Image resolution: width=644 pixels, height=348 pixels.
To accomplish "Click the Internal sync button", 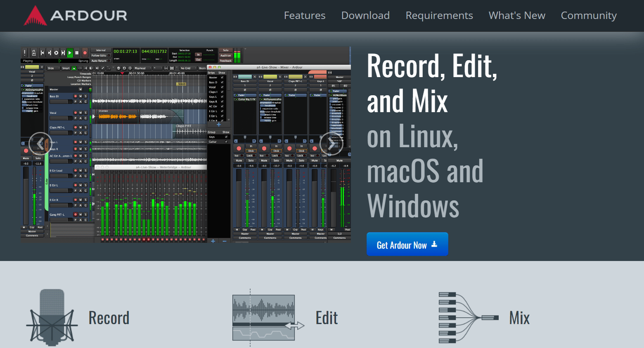I will (101, 50).
